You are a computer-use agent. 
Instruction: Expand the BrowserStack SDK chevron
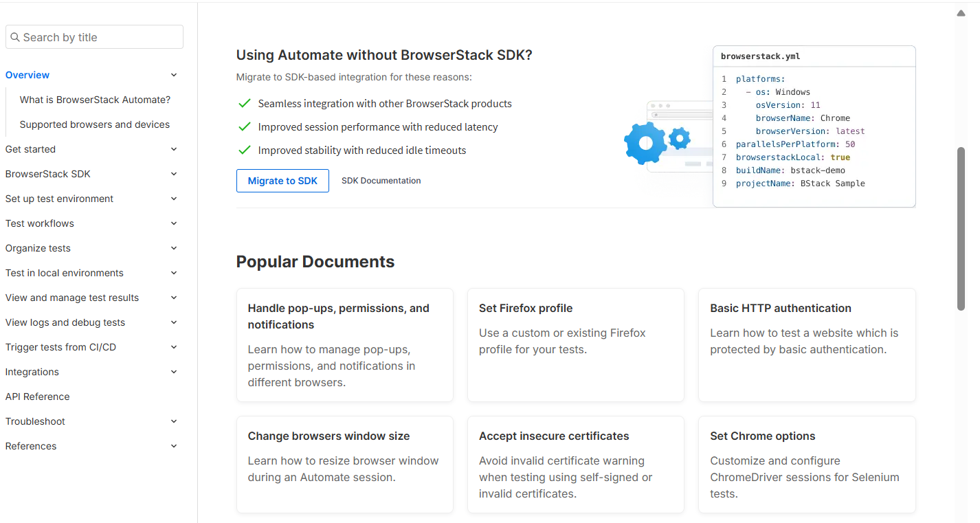pyautogui.click(x=174, y=174)
